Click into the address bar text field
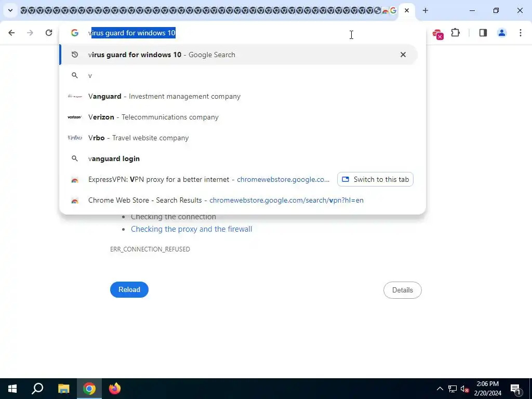The height and width of the screenshot is (399, 532). [243, 33]
